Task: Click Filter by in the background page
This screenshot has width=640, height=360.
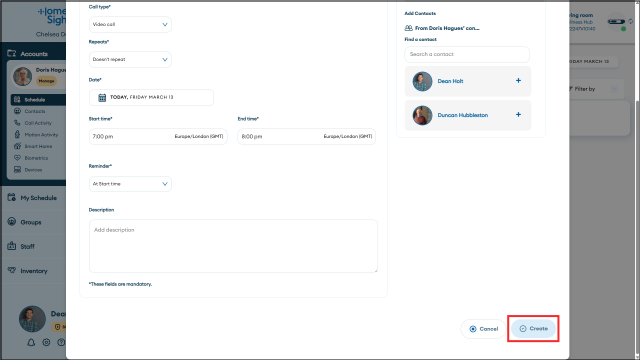Action: 584,89
